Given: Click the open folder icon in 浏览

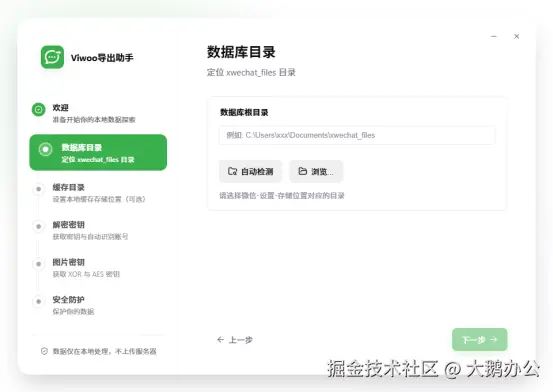Looking at the screenshot, I should coord(303,171).
